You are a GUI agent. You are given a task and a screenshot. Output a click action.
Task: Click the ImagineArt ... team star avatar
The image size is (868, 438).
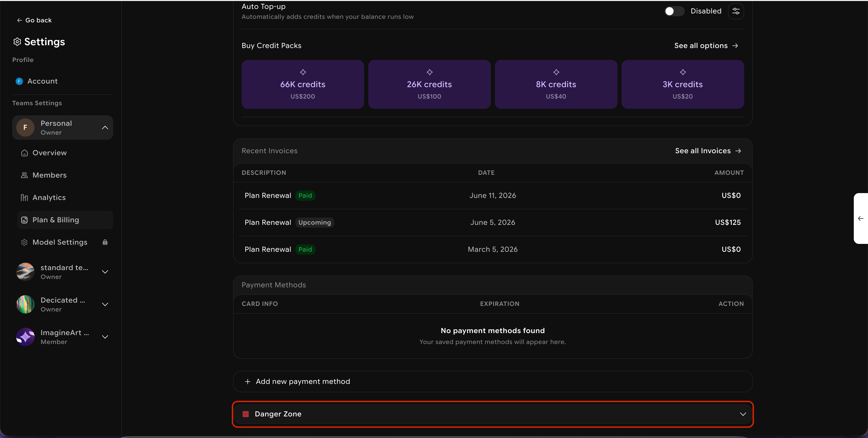(x=25, y=337)
